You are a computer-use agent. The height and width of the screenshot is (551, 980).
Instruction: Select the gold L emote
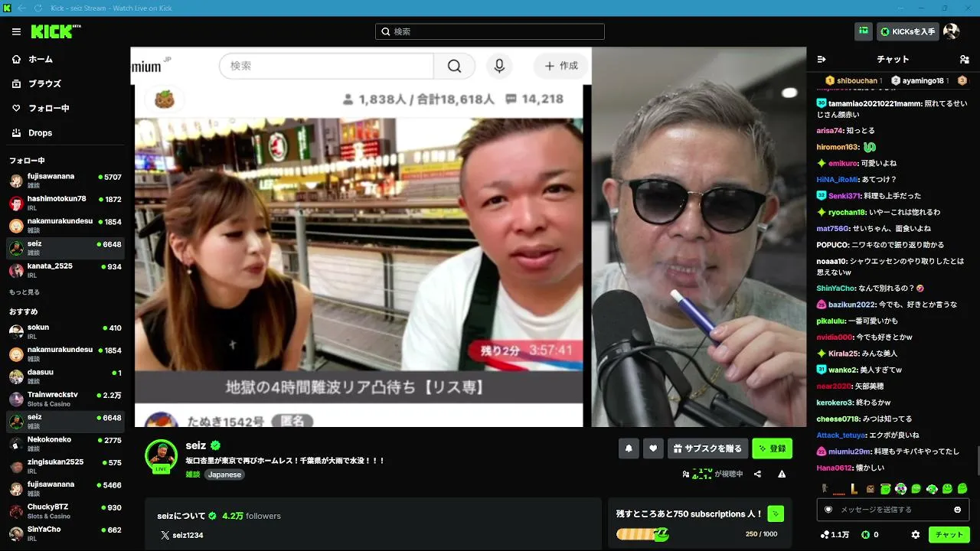pos(854,488)
